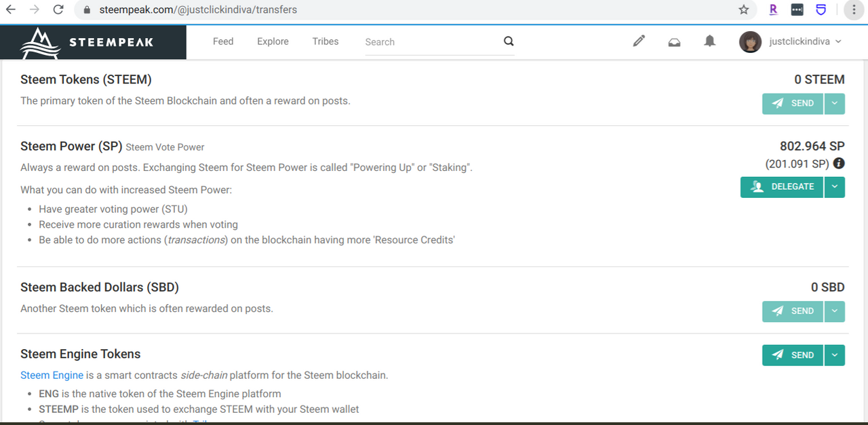Screen dimensions: 868x425
Task: Click the info icon beside 201.091 SP
Action: pos(839,163)
